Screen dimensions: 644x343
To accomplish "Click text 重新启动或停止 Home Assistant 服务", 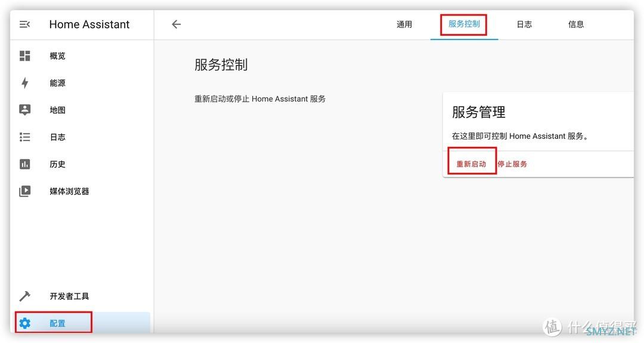I will click(260, 99).
